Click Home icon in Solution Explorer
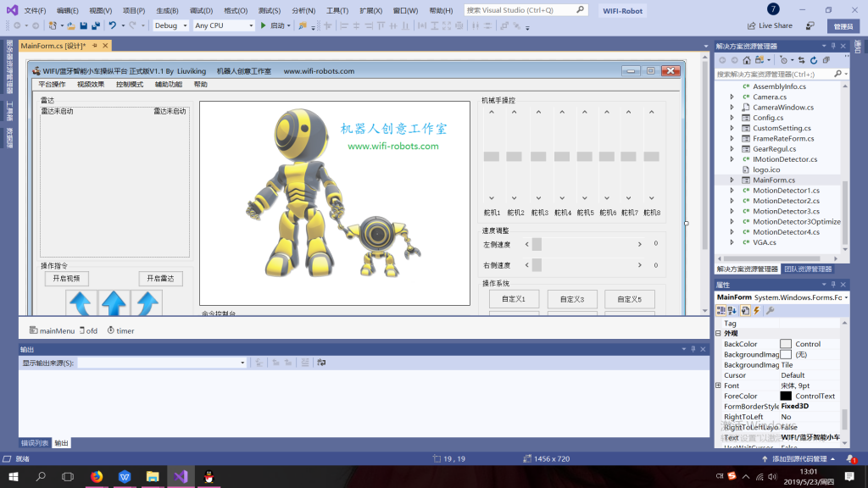Screen dimensions: 868x488 click(746, 60)
